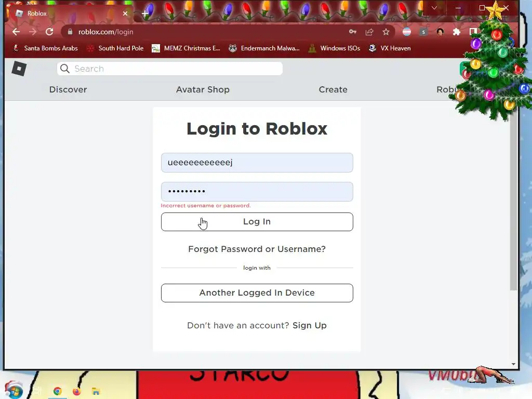Viewport: 532px width, 399px height.
Task: Click the address bar URL roblox.com/login
Action: coord(106,32)
